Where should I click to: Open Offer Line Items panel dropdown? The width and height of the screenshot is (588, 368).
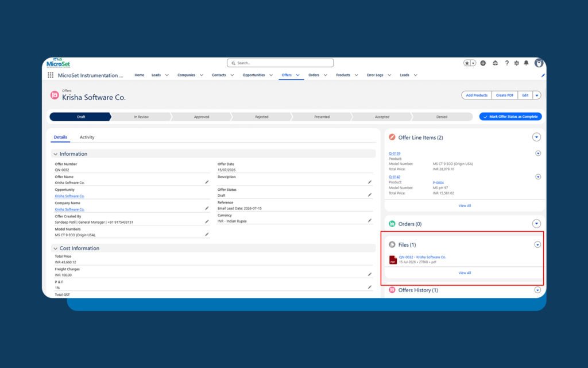tap(537, 137)
